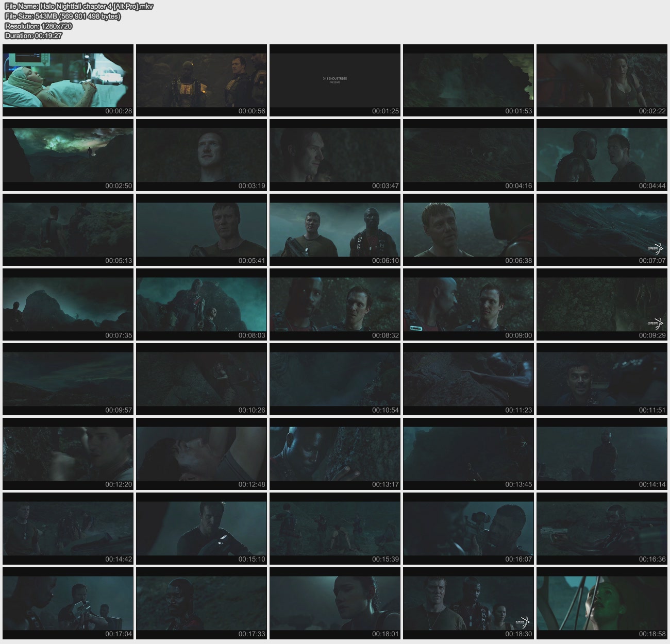Open the thumbnail at 00:15:10
Screen dimensions: 670x644
[202, 528]
